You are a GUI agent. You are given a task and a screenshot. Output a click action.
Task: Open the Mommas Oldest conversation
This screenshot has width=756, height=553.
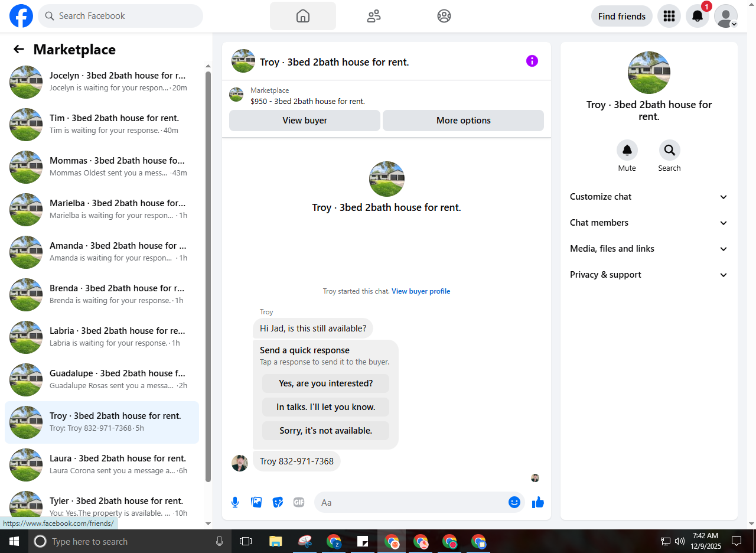pyautogui.click(x=102, y=167)
